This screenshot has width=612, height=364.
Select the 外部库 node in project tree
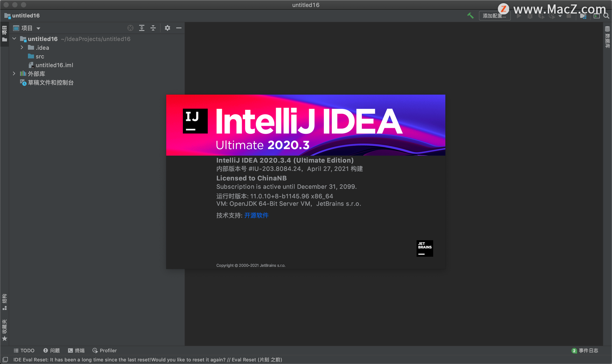[x=97, y=74]
